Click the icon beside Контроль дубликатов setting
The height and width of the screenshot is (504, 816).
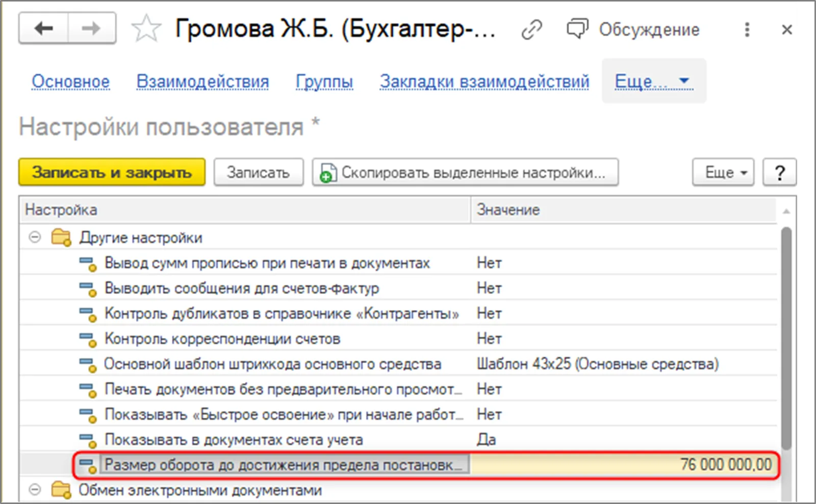point(88,314)
